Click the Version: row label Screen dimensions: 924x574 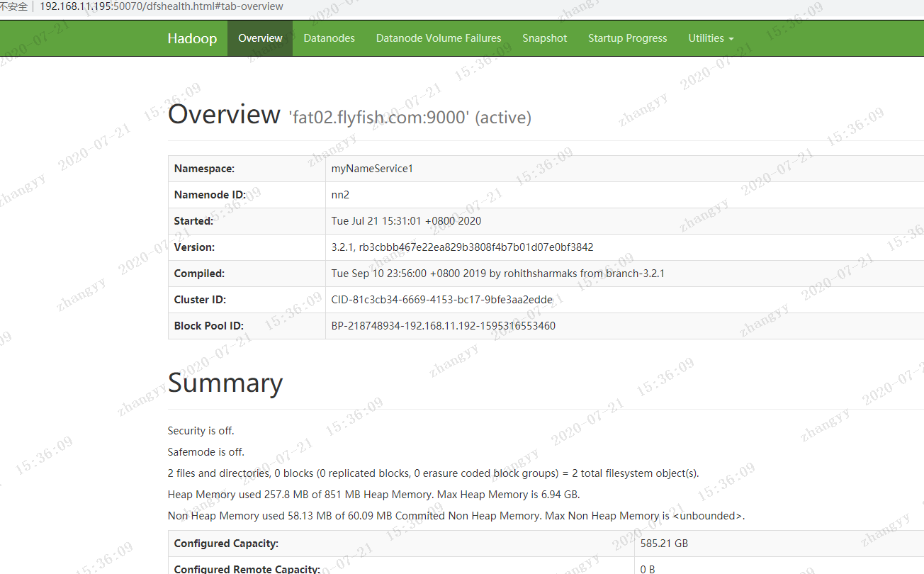[194, 247]
